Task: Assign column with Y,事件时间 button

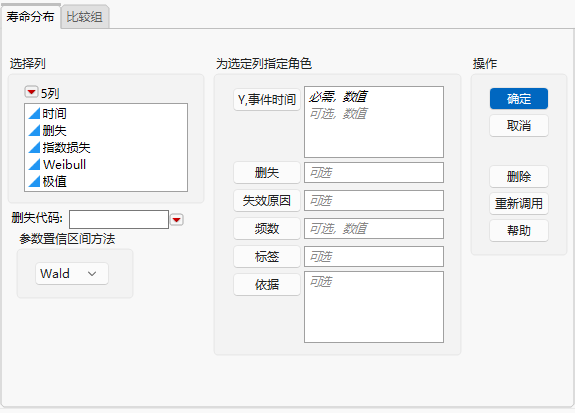Action: (267, 99)
